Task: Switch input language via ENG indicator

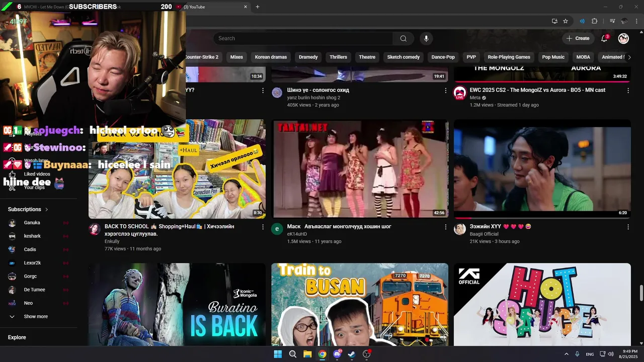Action: tap(590, 354)
